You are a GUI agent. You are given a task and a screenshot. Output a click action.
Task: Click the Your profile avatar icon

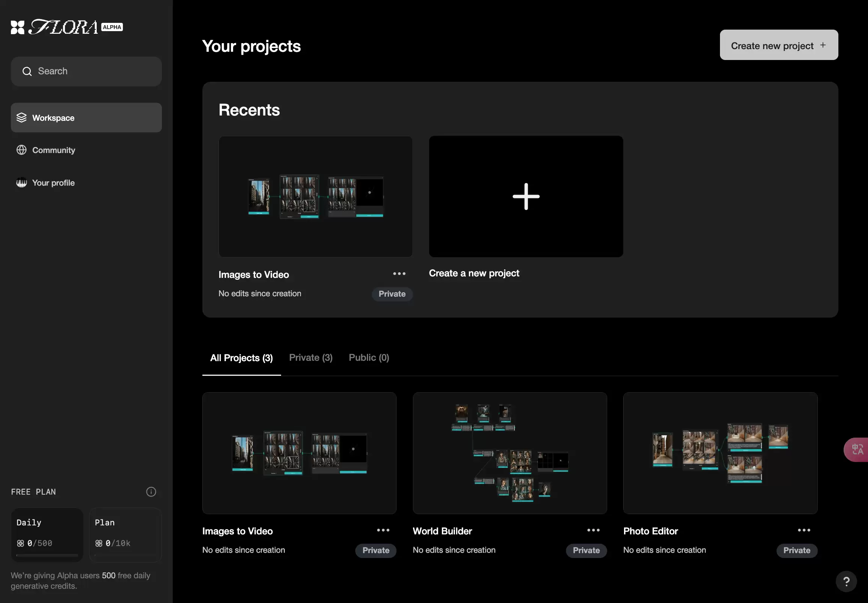[x=21, y=183]
